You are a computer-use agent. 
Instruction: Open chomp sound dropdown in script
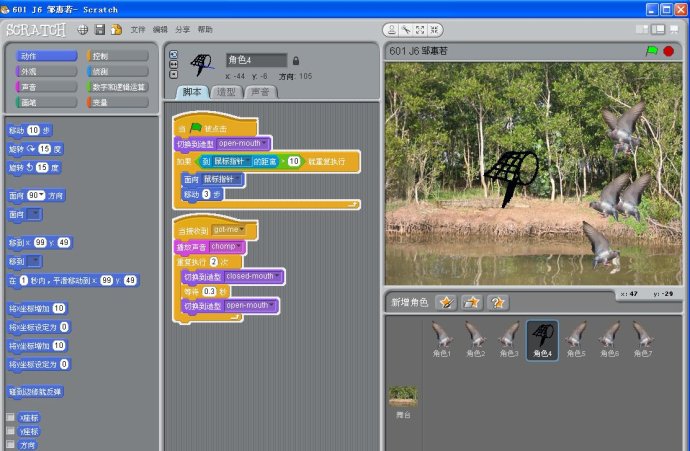pyautogui.click(x=226, y=246)
